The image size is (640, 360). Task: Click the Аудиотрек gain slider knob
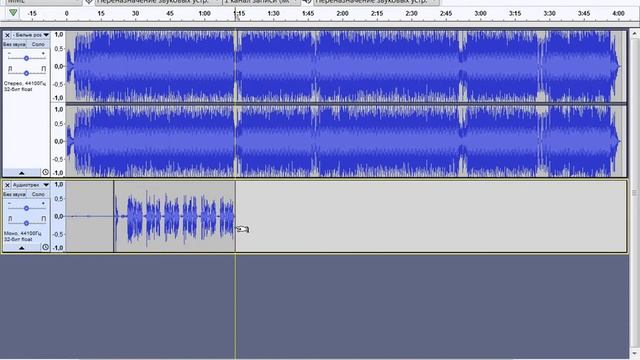point(26,208)
